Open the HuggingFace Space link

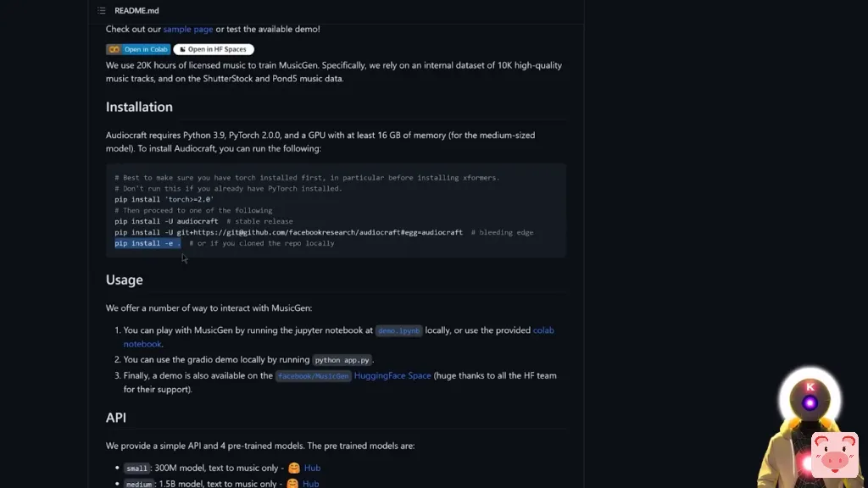(x=392, y=375)
